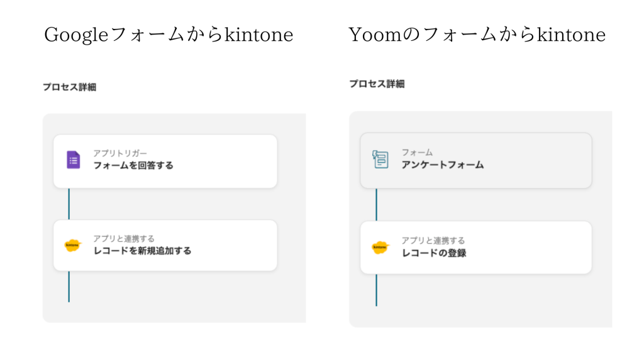644x362 pixels.
Task: Click the Yoom form icon
Action: click(x=380, y=159)
